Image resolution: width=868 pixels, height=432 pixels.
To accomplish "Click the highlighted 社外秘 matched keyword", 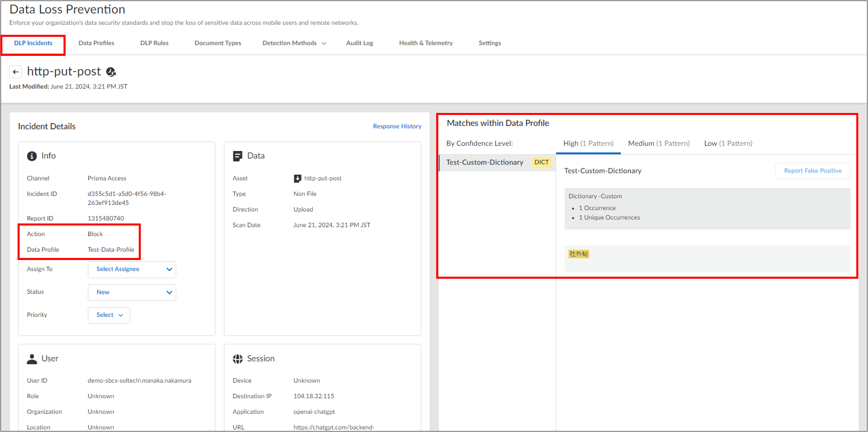I will click(578, 254).
